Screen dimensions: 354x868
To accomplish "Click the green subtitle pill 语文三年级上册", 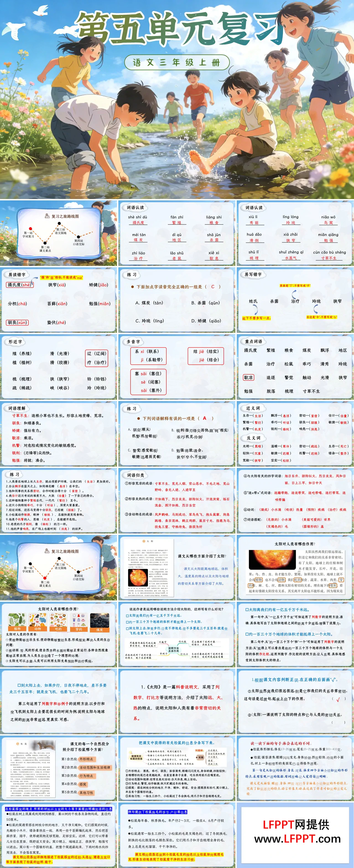I will (177, 62).
